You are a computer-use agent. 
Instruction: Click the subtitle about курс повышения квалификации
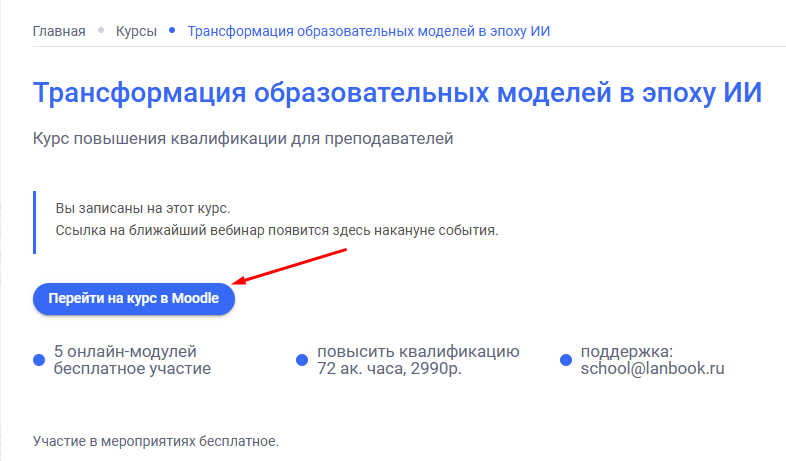click(243, 138)
